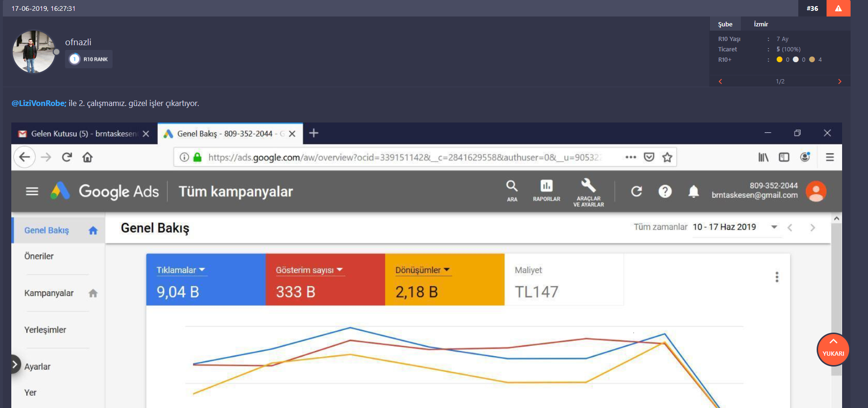Reload the page in the browser
The width and height of the screenshot is (868, 408).
(67, 157)
